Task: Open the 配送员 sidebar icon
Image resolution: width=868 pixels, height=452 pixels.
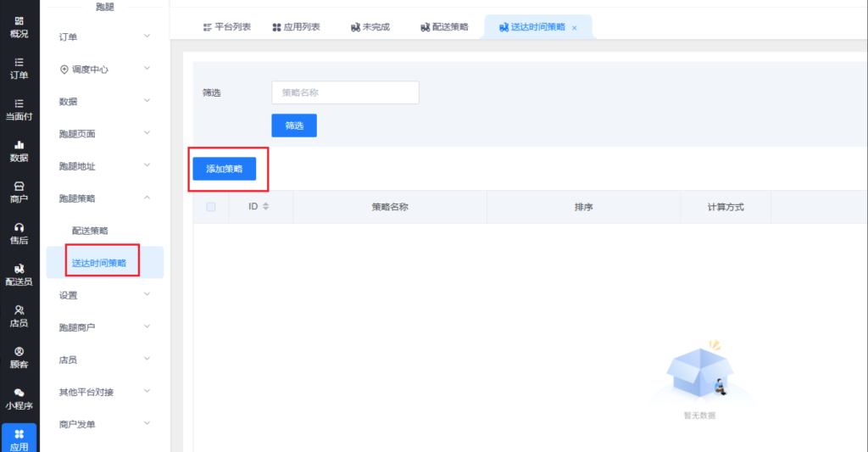Action: pyautogui.click(x=19, y=274)
